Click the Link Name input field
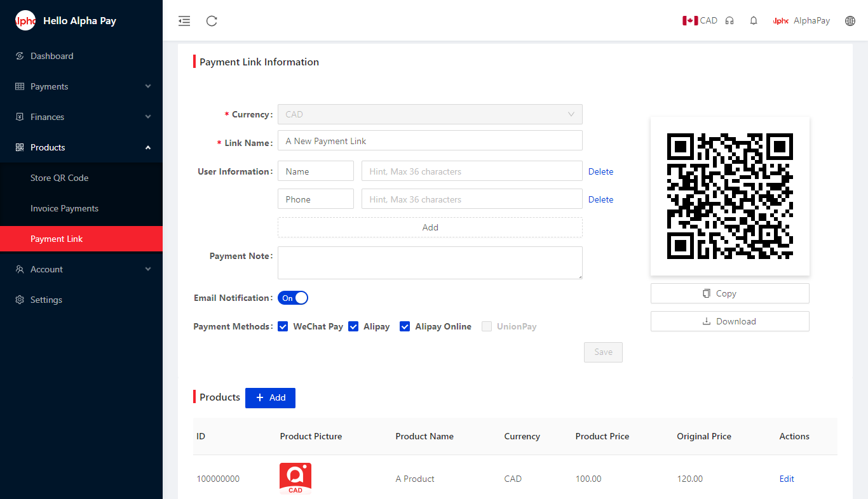Viewport: 868px width, 499px height. pos(430,141)
